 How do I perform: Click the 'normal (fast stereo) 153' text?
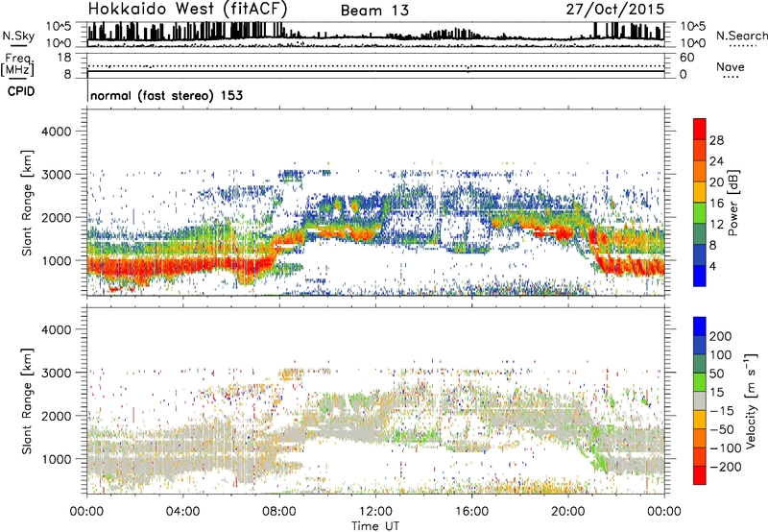166,95
